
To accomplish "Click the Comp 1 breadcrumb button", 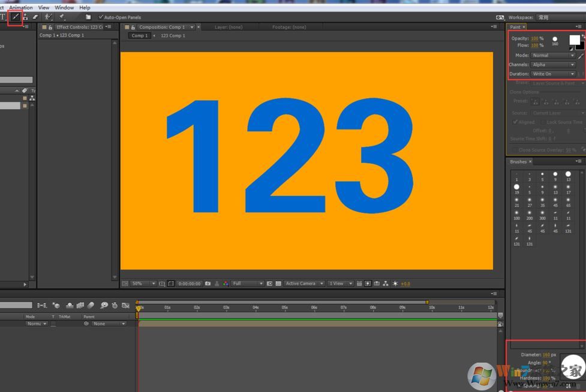I will (x=139, y=36).
